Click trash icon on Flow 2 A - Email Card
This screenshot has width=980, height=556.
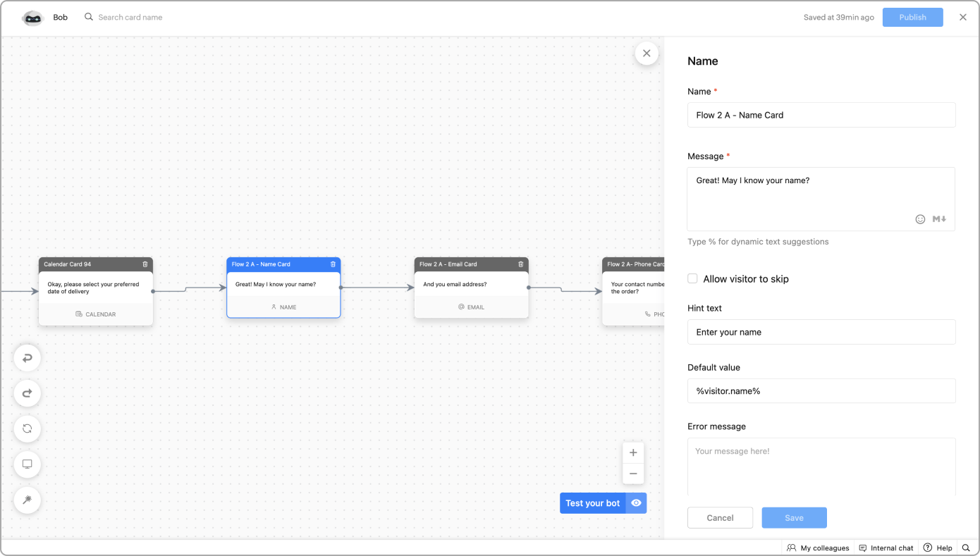coord(521,264)
